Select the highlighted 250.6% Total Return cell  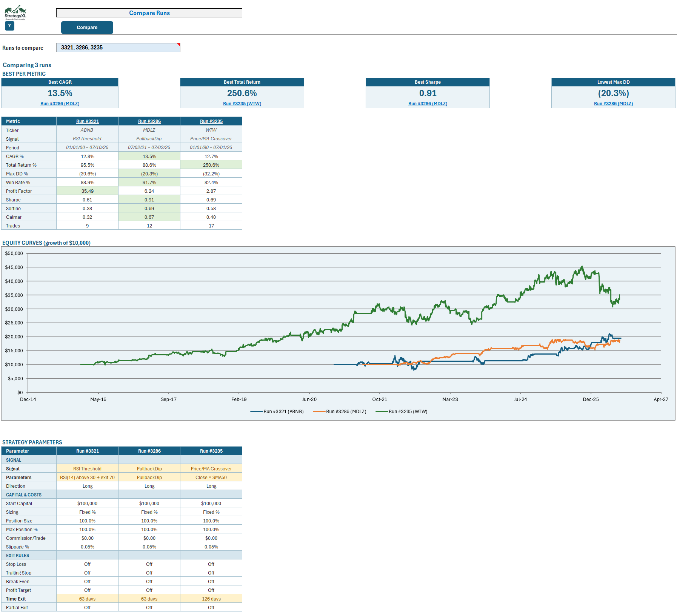click(x=211, y=165)
